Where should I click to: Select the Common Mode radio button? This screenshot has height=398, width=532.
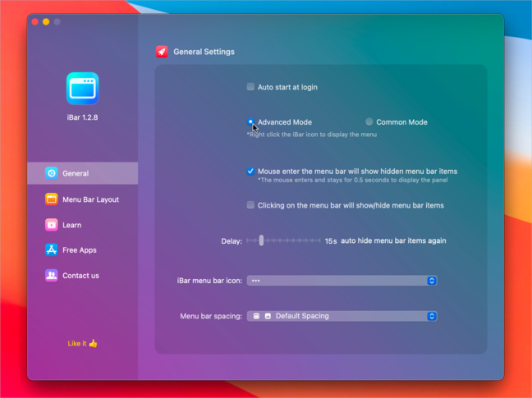coord(369,121)
